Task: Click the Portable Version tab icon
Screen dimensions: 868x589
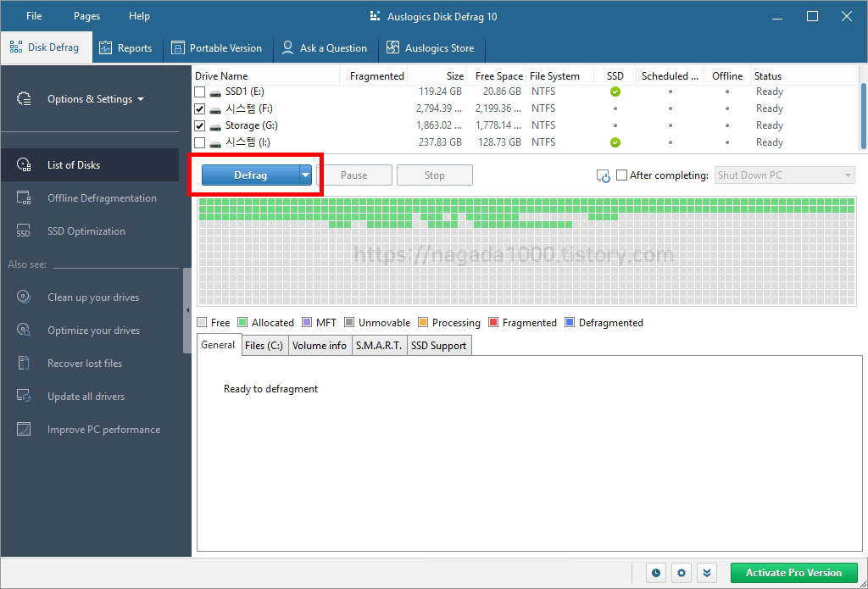Action: 178,48
